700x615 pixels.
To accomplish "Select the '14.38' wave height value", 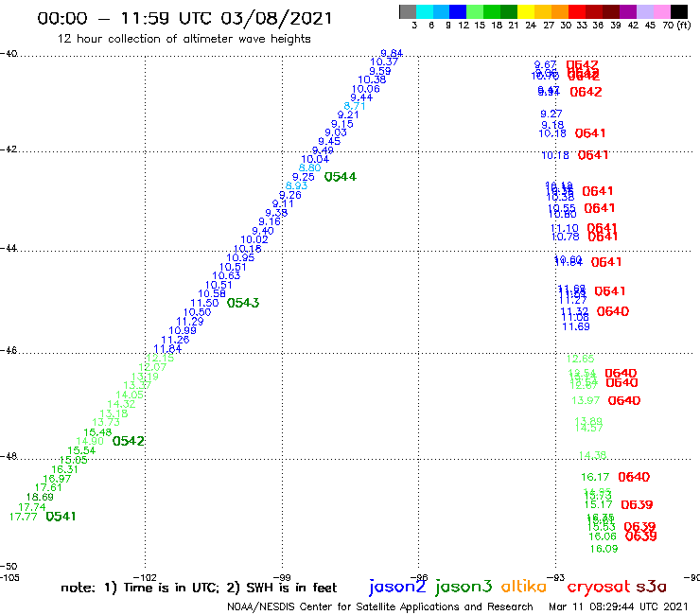I will pos(592,455).
